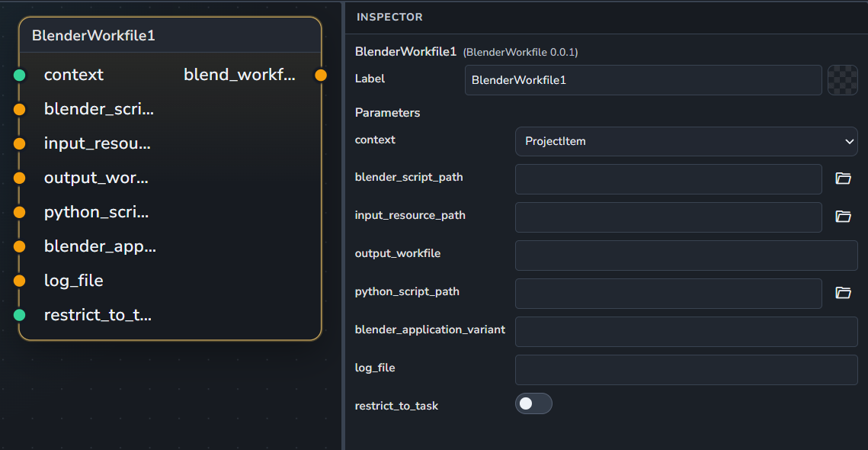Browse folder for python_script_path

point(843,293)
